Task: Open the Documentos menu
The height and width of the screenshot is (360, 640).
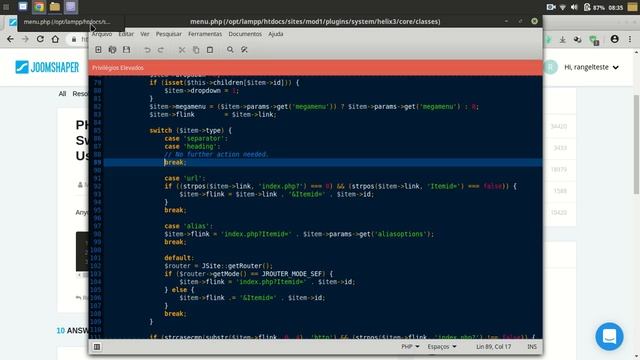Action: 245,34
